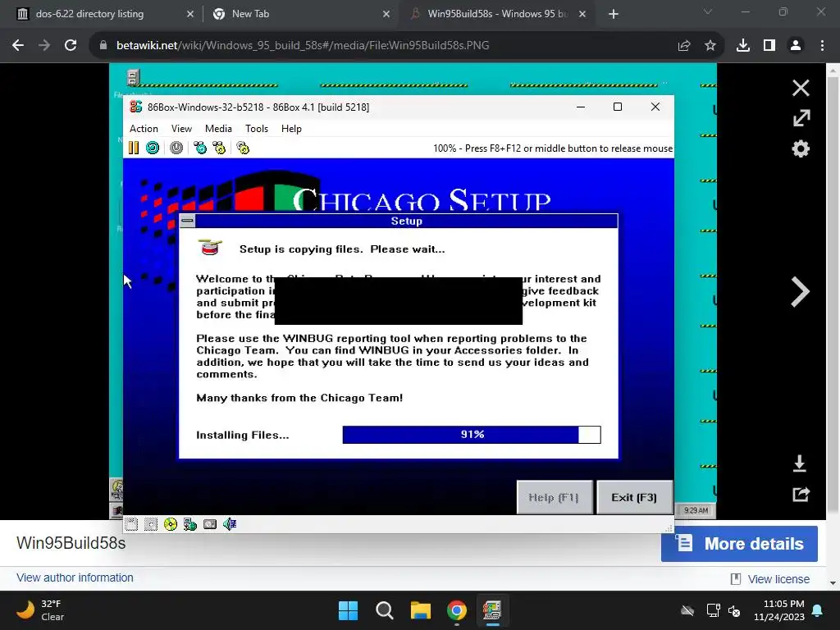840x630 pixels.
Task: Select the Win95Build58s browser tab
Action: click(x=497, y=14)
